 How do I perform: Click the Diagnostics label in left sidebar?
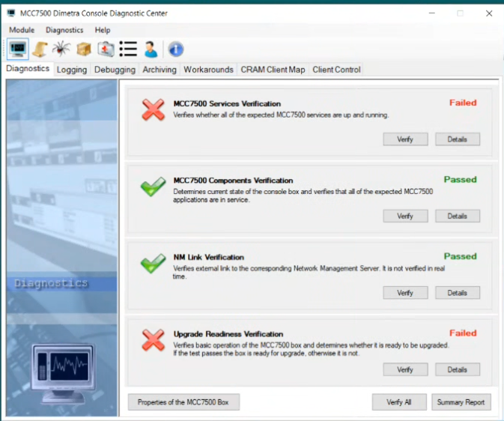(51, 283)
